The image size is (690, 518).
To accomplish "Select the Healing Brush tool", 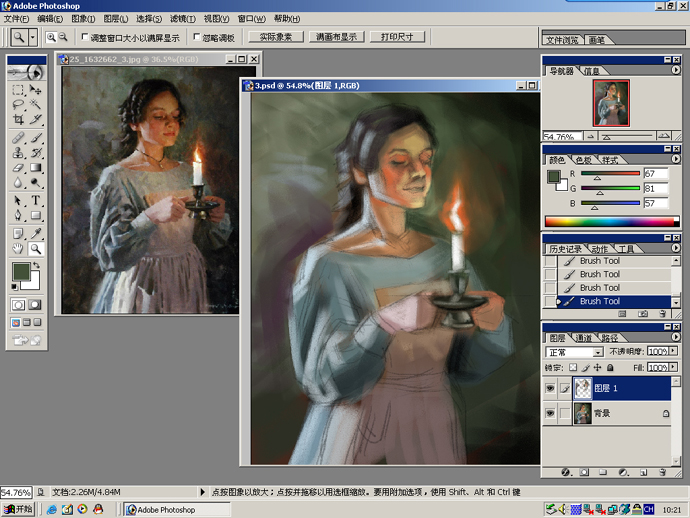I will (x=18, y=138).
